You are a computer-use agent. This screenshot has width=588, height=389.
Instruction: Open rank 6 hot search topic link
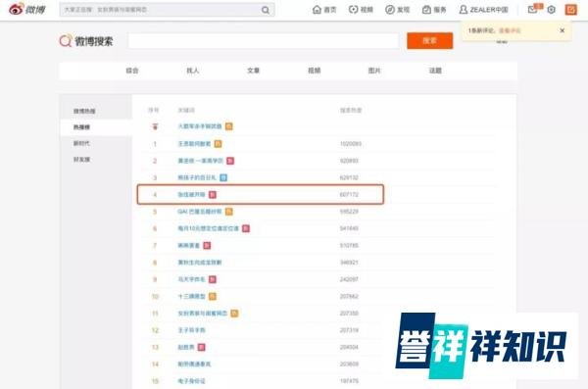(x=208, y=228)
